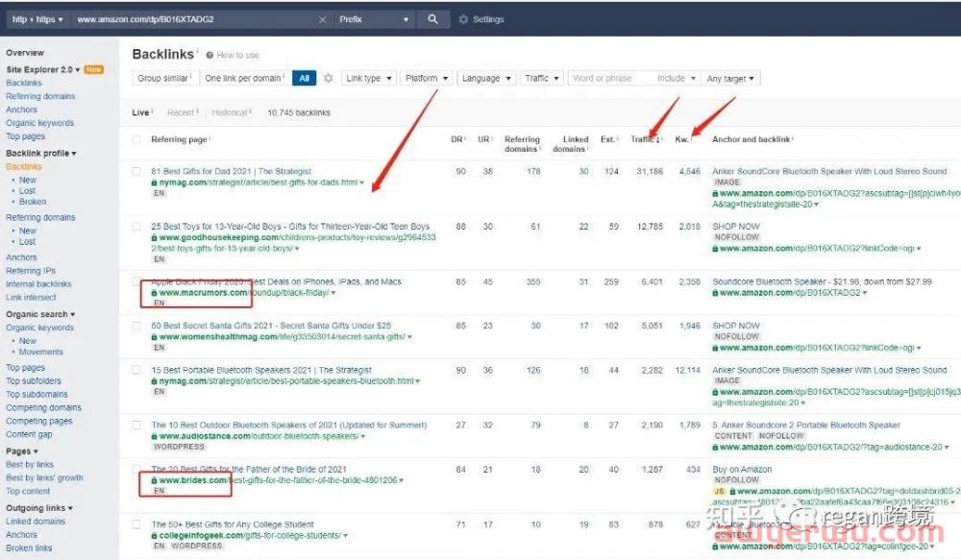Select the header checkbox for all rows

136,139
